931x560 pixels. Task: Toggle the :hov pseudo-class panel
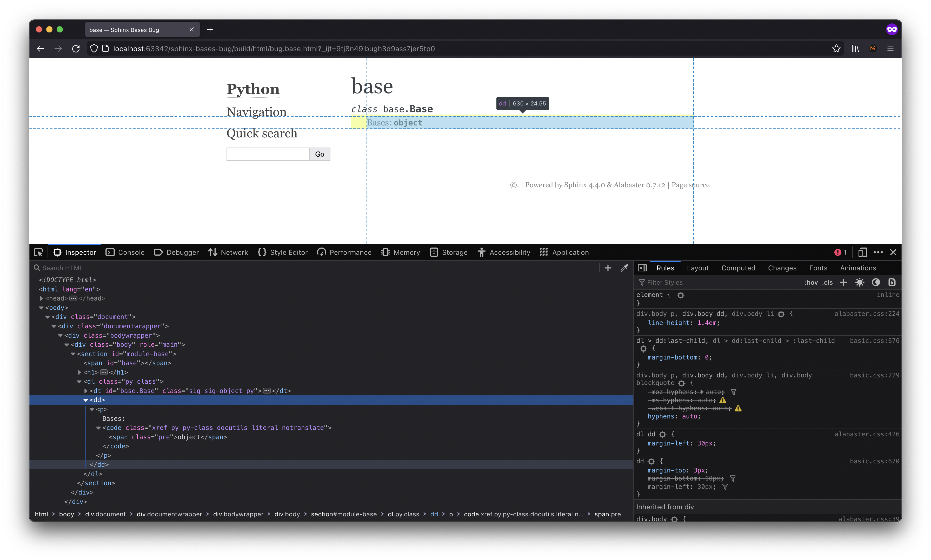811,283
